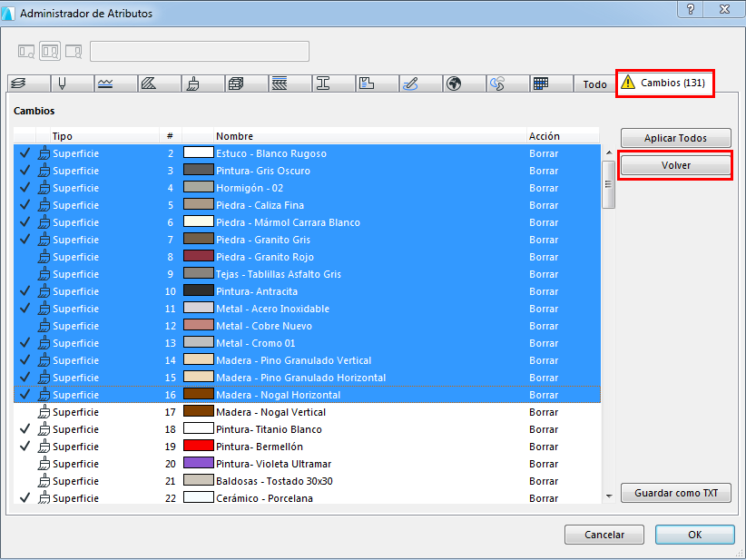Image resolution: width=746 pixels, height=560 pixels.
Task: Toggle checkmark for Piedra - Caliza Fina
Action: (25, 205)
